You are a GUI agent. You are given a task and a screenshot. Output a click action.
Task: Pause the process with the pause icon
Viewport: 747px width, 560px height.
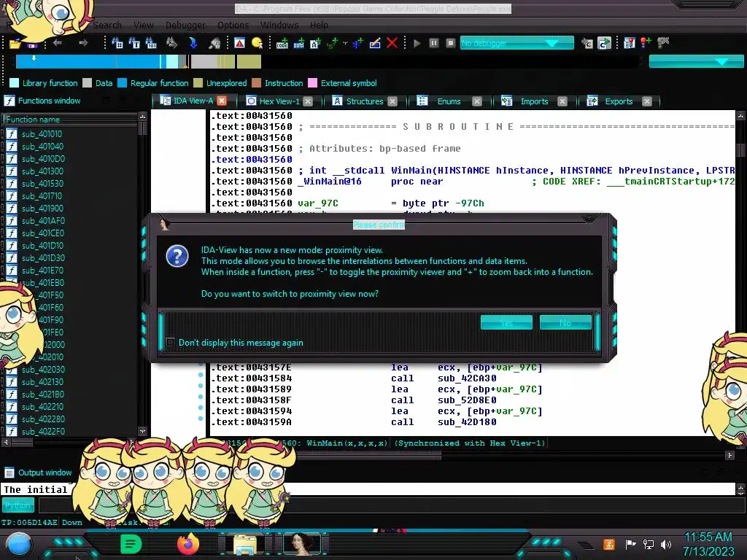coord(433,43)
